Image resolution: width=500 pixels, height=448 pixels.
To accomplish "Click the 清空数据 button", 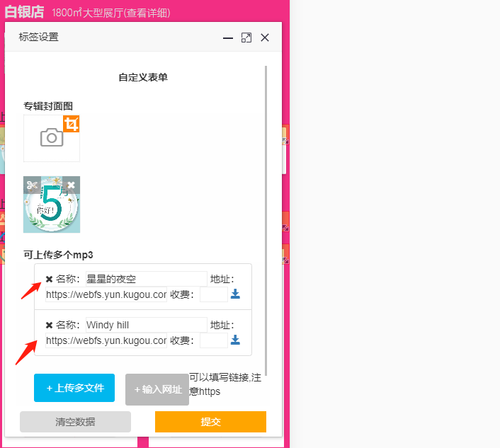I will coord(75,422).
